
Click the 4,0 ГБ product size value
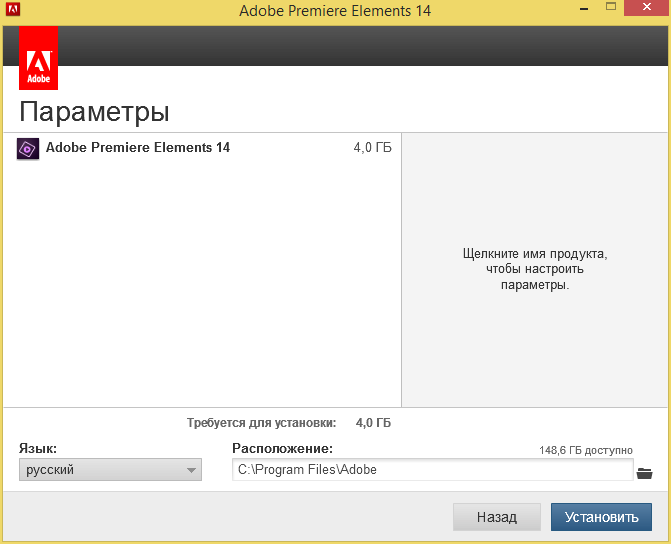pyautogui.click(x=372, y=148)
